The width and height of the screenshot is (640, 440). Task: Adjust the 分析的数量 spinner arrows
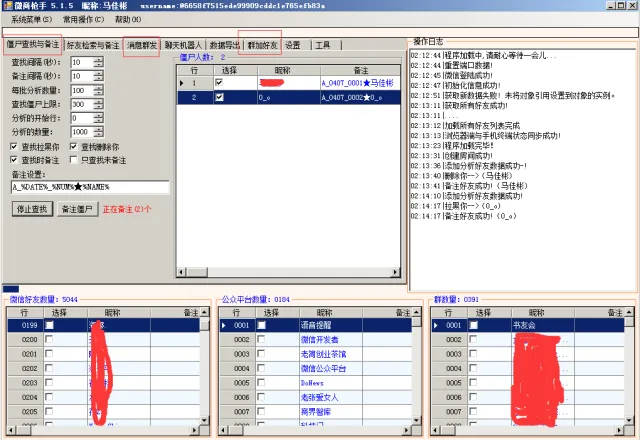tap(99, 132)
